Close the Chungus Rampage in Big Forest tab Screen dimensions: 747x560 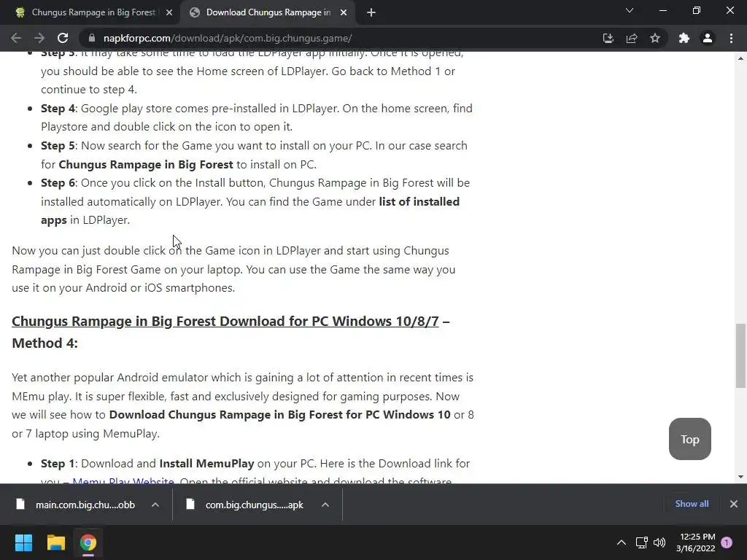coord(169,13)
